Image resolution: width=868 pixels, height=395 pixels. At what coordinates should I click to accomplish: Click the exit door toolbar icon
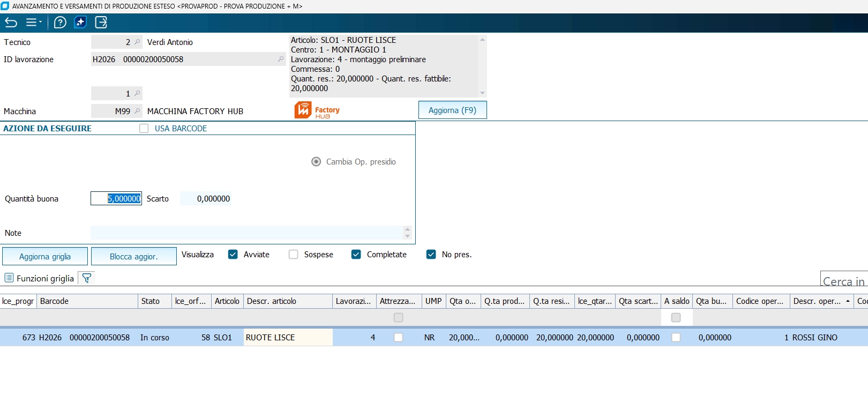point(101,23)
